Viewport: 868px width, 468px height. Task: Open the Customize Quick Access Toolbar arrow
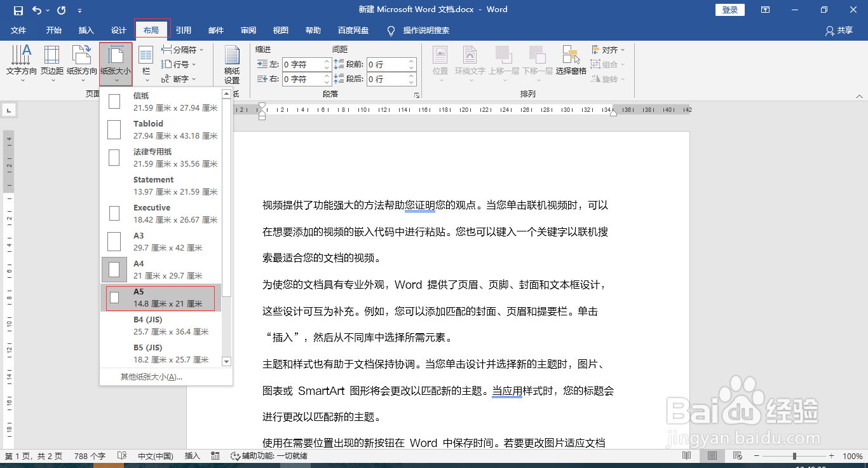pyautogui.click(x=79, y=11)
